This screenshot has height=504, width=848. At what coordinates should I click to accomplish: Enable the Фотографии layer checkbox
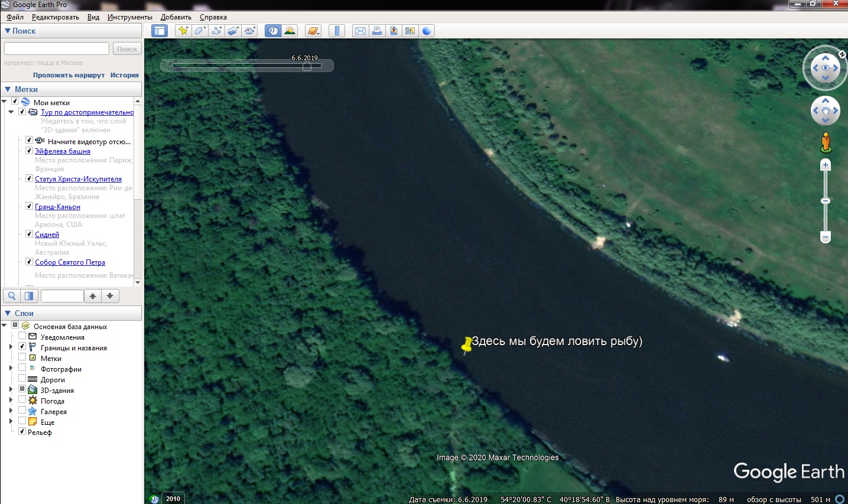[22, 368]
